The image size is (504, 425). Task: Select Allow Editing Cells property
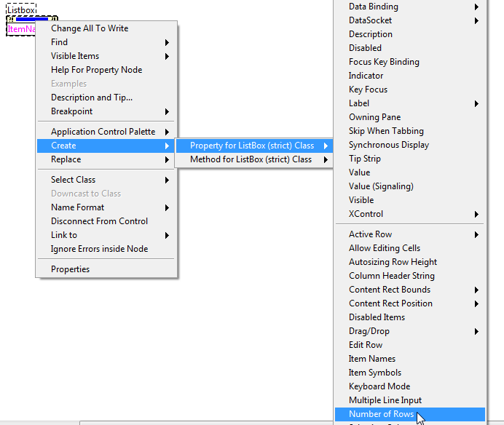410,248
